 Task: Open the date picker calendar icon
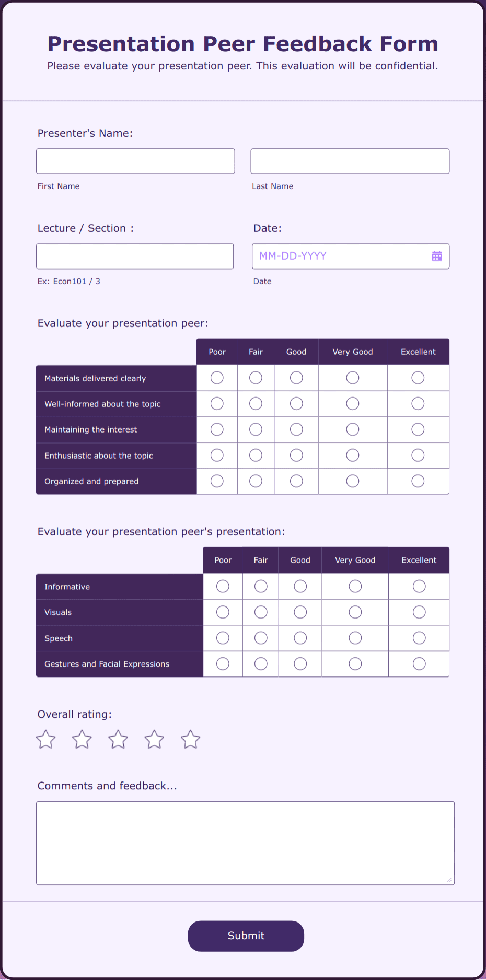pyautogui.click(x=437, y=256)
